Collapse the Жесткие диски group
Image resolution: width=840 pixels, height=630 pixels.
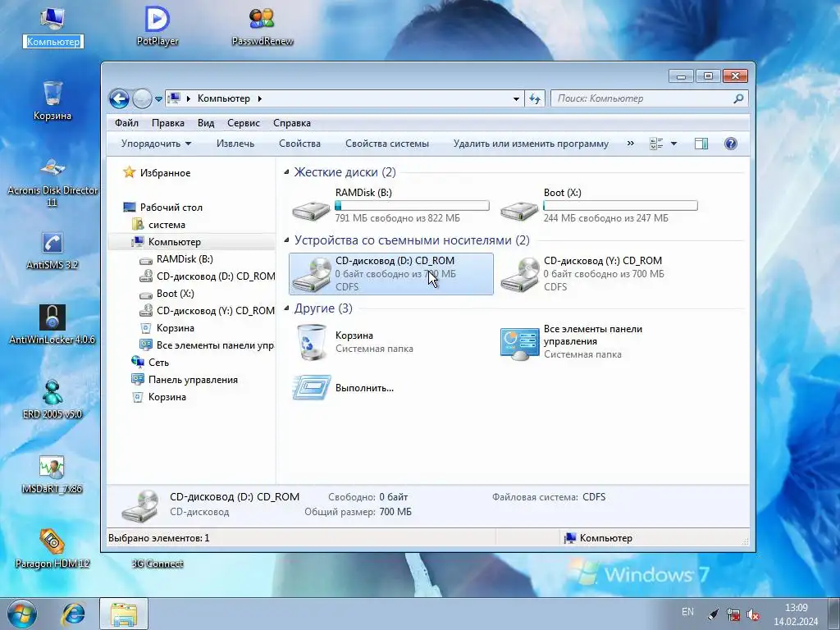286,172
